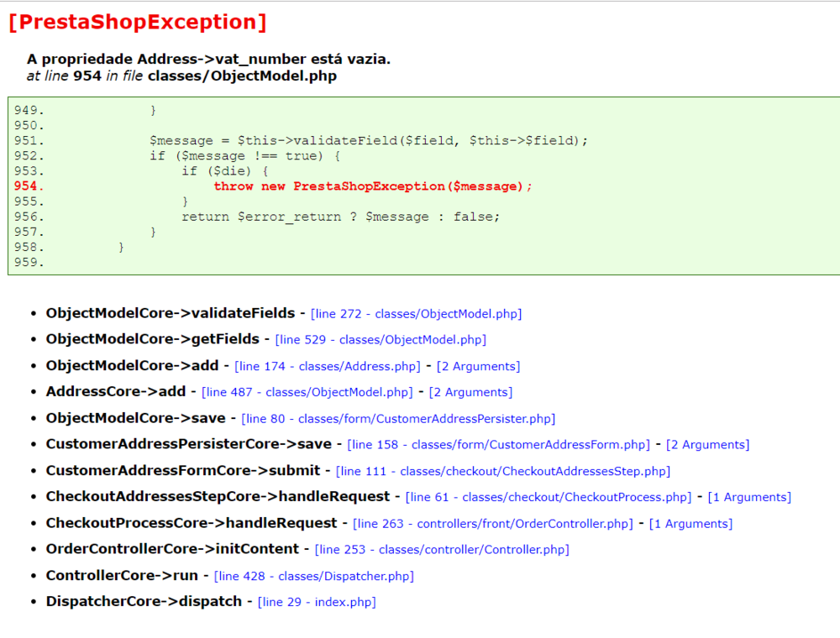Click code line 952 if $message condition

point(244,156)
